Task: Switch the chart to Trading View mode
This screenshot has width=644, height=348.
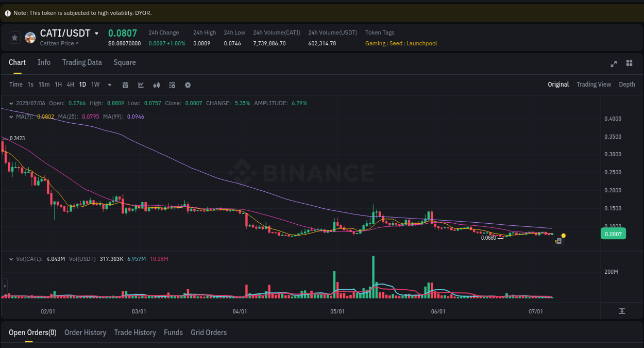Action: (x=594, y=84)
